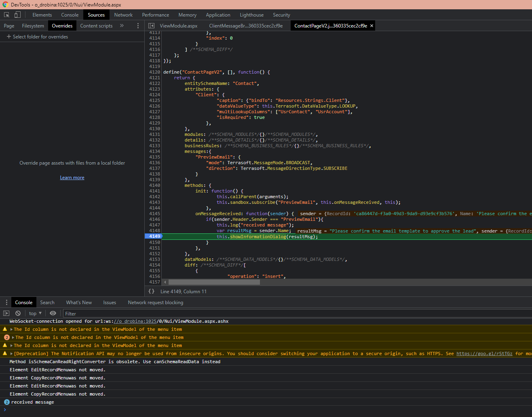Click the pretty print braces icon
Image resolution: width=532 pixels, height=417 pixels.
click(x=152, y=291)
